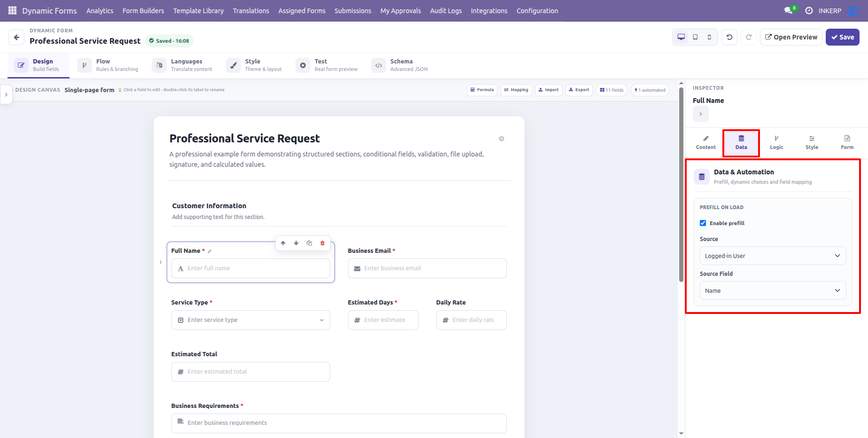Switch to desktop preview device icon
This screenshot has height=438, width=868.
[x=681, y=37]
